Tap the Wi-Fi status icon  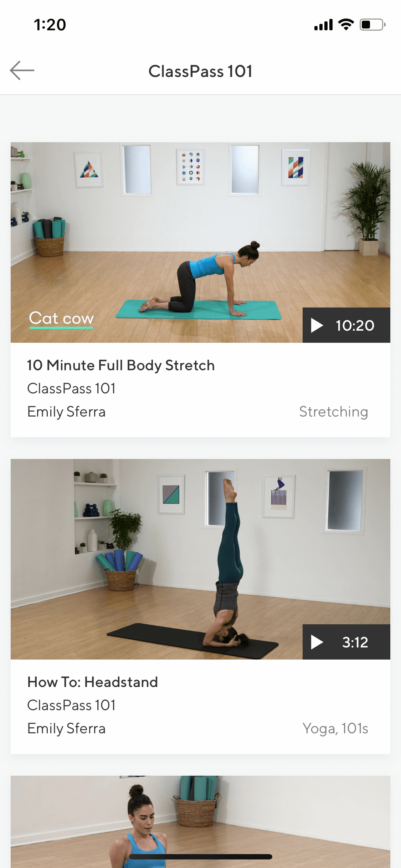click(x=346, y=25)
